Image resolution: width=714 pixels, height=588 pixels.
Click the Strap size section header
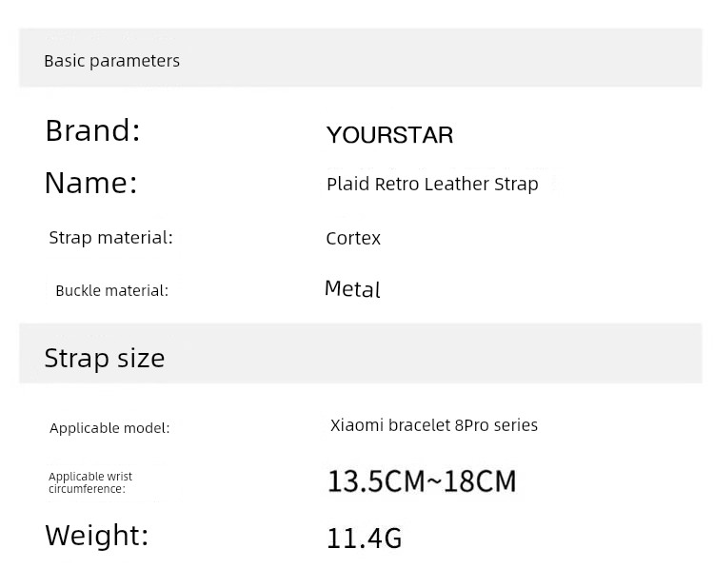point(105,358)
